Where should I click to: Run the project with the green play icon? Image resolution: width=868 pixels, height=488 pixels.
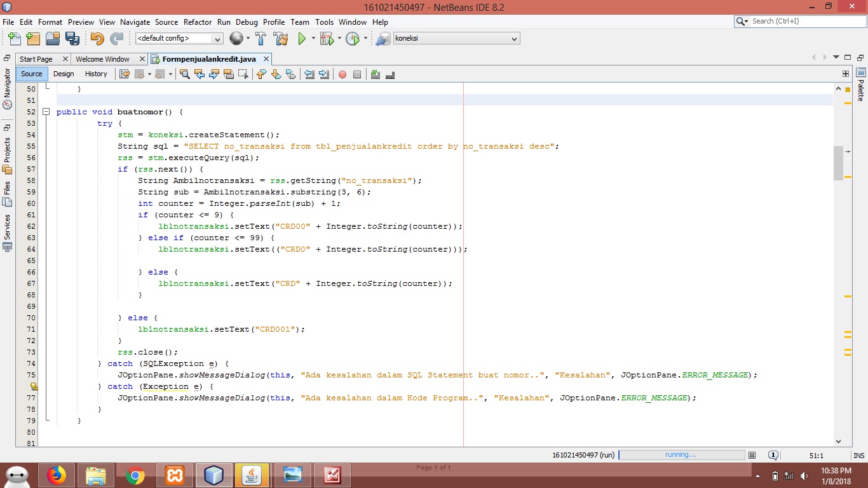coord(302,38)
